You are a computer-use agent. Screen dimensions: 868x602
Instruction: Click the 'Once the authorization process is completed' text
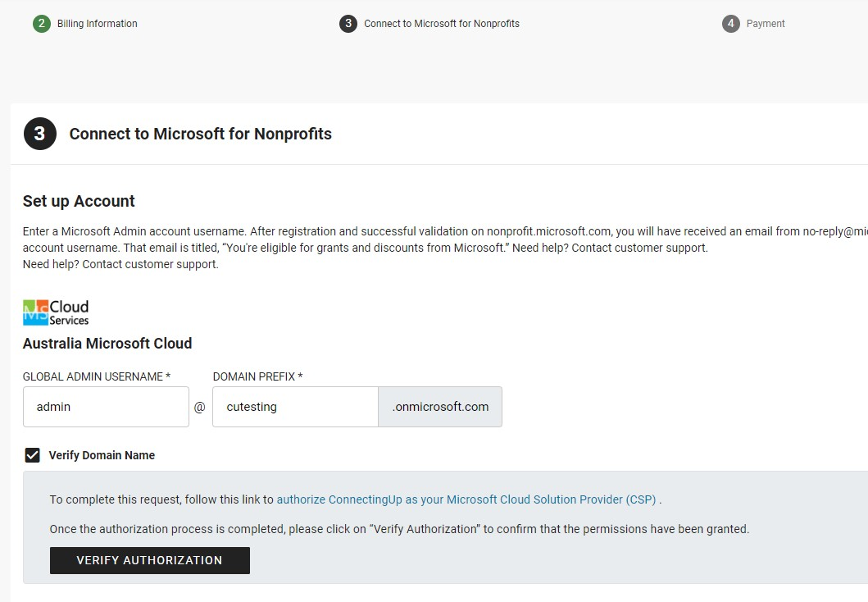[x=399, y=529]
